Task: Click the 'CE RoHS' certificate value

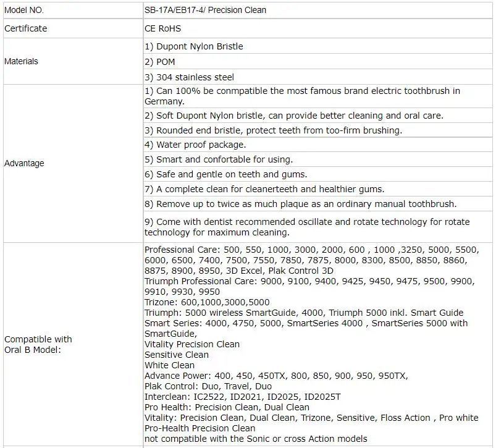Action: coord(162,28)
